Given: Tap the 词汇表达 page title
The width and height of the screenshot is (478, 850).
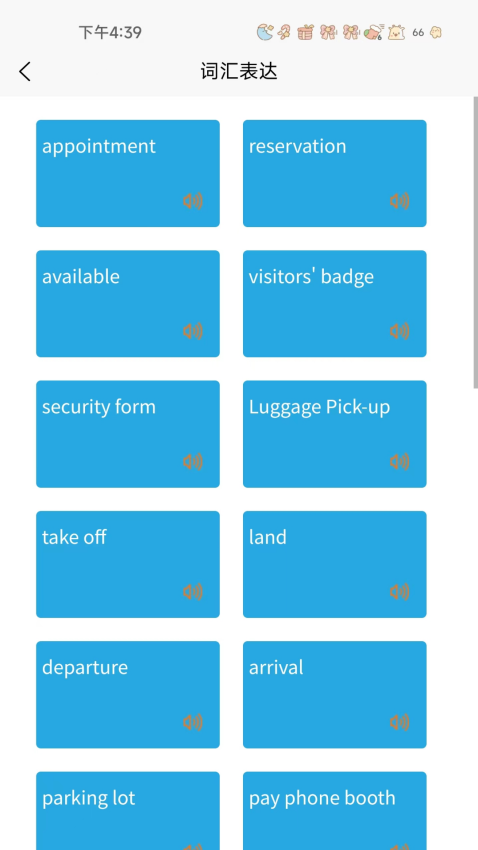Looking at the screenshot, I should (x=239, y=72).
